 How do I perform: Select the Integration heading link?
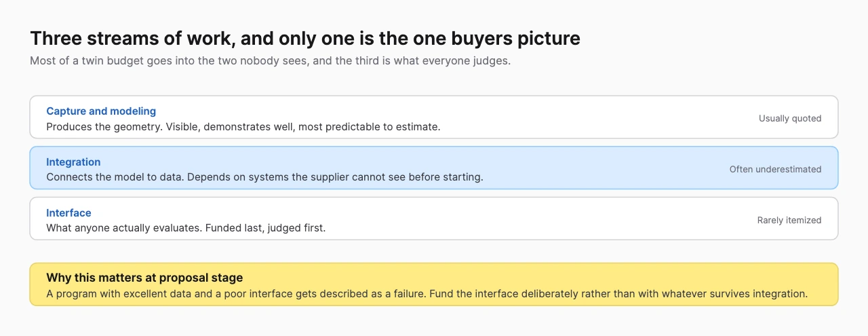(x=73, y=162)
